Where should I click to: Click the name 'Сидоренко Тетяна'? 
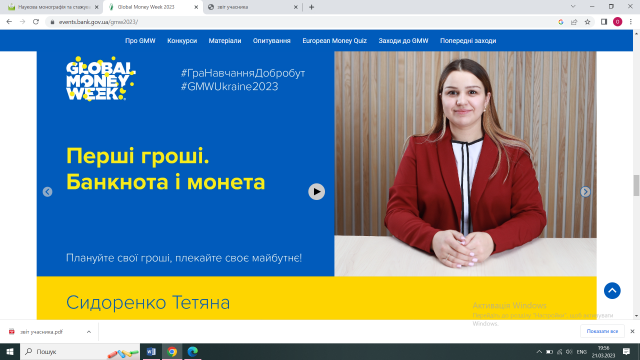tap(148, 302)
